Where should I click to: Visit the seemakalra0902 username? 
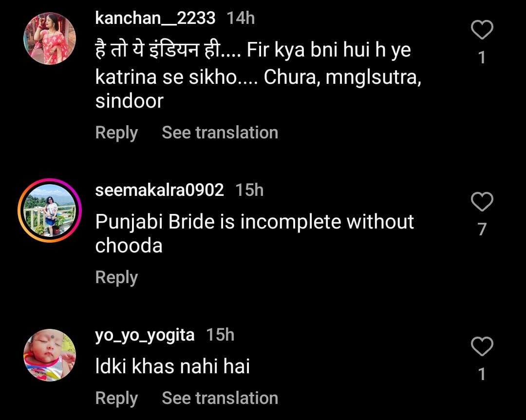(x=159, y=190)
